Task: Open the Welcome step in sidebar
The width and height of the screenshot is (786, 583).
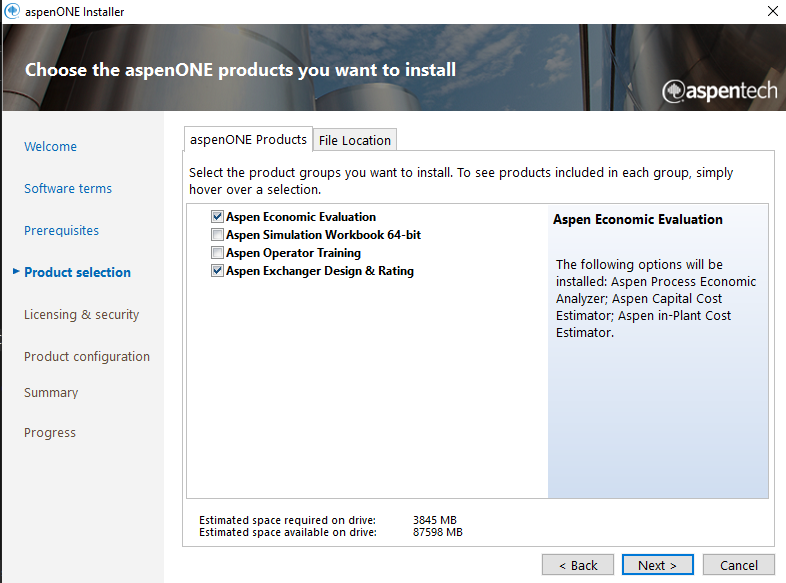Action: pos(50,147)
